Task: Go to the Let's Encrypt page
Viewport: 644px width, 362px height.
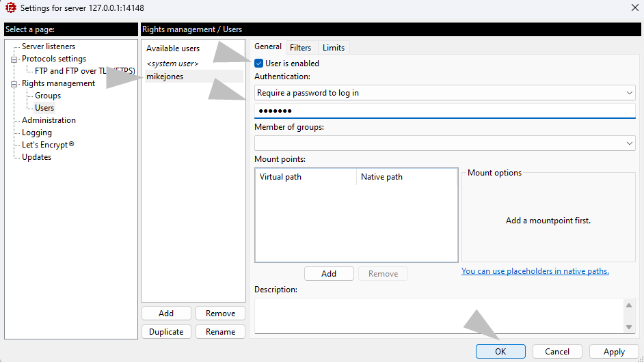Action: 48,145
